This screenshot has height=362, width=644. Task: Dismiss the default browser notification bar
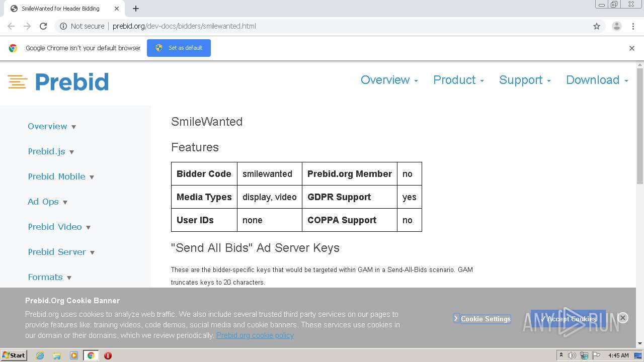pos(632,48)
